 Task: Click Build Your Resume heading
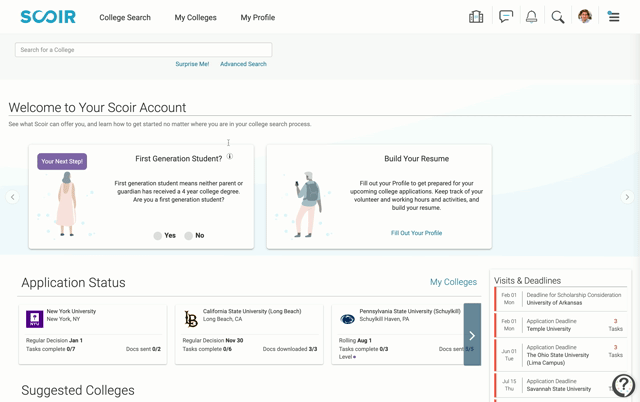(x=416, y=159)
